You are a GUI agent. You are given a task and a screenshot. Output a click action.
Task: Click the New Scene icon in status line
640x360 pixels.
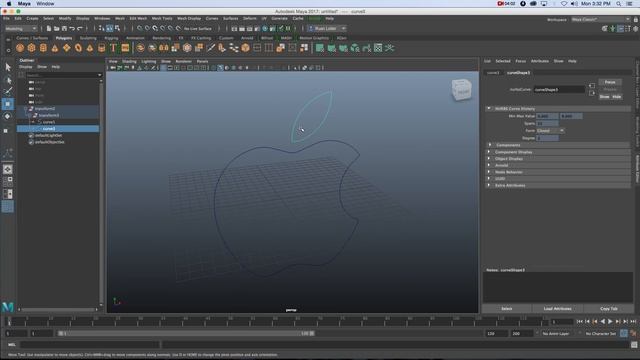click(x=49, y=29)
